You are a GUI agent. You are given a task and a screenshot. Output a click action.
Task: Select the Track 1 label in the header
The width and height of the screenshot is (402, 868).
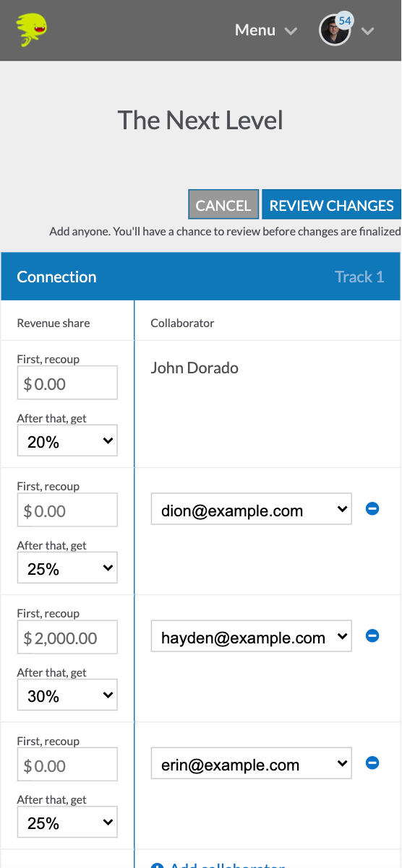tap(359, 277)
